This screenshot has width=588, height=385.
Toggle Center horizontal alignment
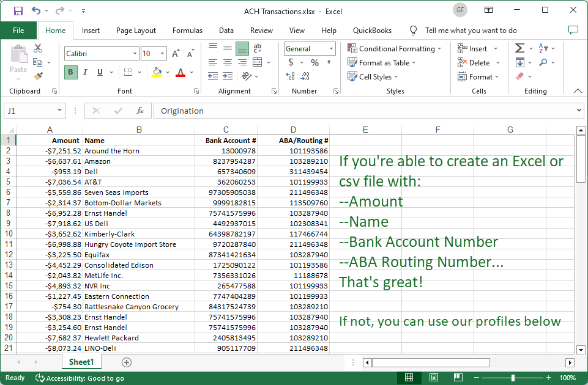click(x=228, y=62)
